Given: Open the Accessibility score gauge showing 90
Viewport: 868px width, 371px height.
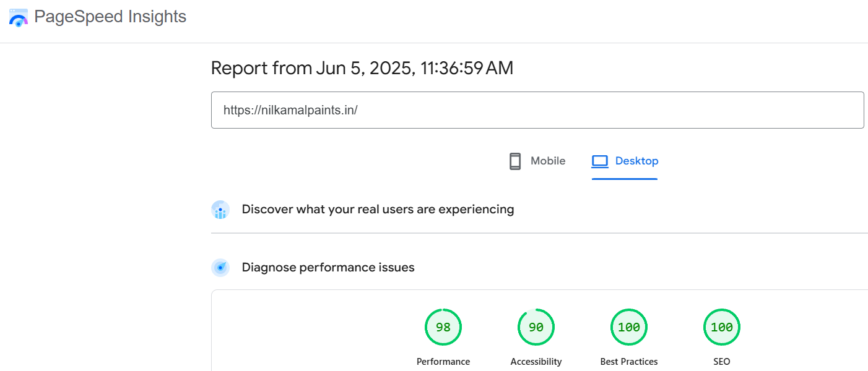Looking at the screenshot, I should [536, 327].
